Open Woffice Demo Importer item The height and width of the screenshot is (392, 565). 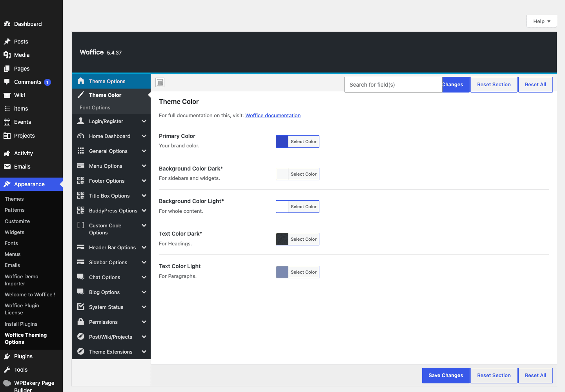tap(22, 280)
